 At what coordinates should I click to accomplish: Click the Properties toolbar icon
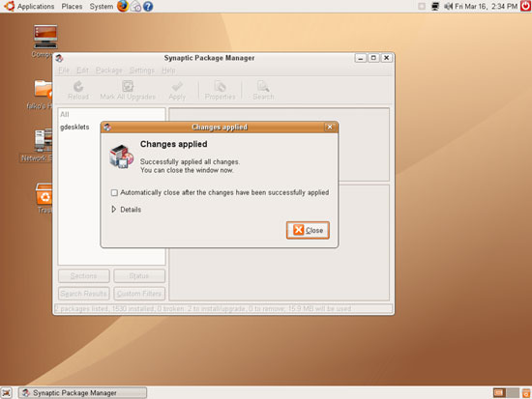pos(220,91)
